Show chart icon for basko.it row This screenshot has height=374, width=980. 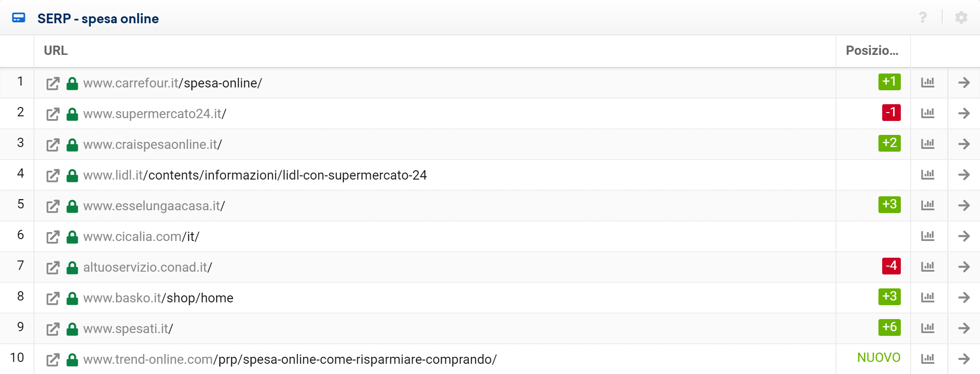coord(928,297)
